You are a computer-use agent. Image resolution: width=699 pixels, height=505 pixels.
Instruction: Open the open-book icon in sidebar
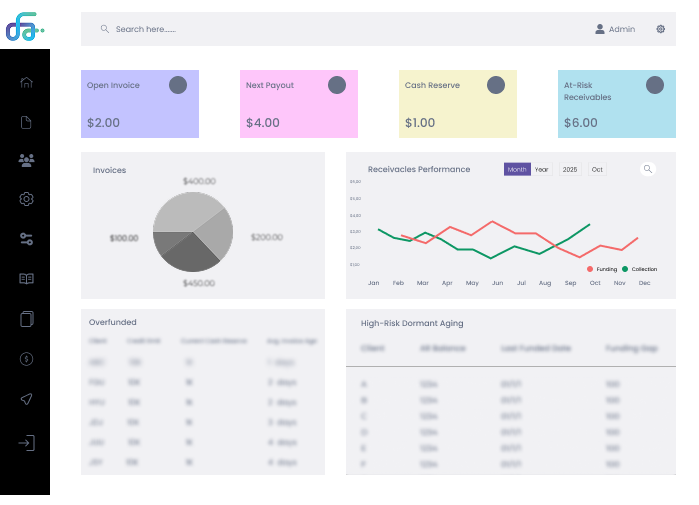(26, 279)
